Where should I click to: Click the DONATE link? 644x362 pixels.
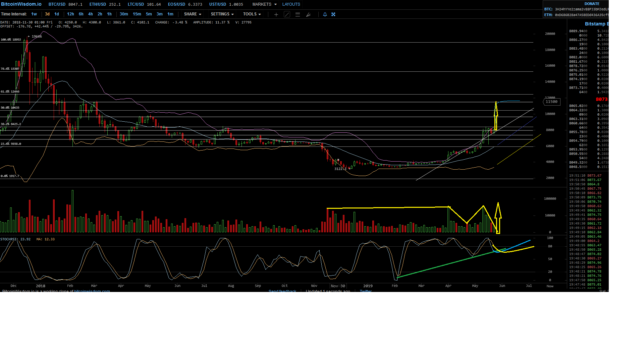[592, 4]
